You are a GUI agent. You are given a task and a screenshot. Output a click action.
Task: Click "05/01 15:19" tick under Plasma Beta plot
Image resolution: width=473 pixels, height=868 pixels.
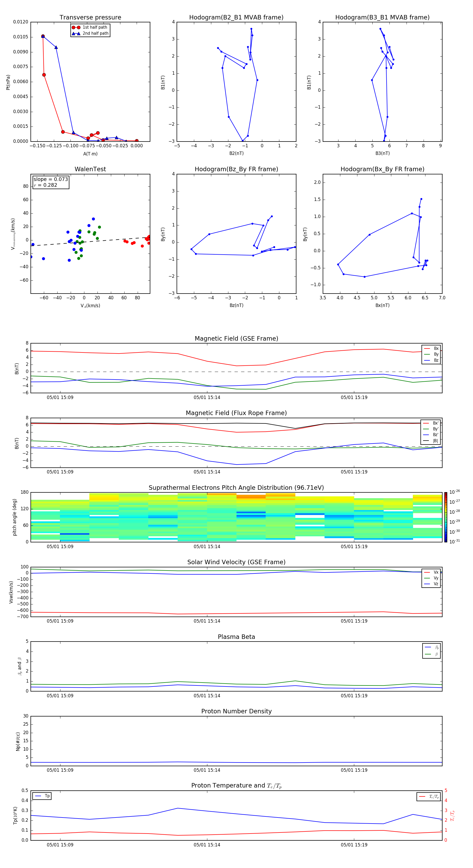pyautogui.click(x=354, y=696)
